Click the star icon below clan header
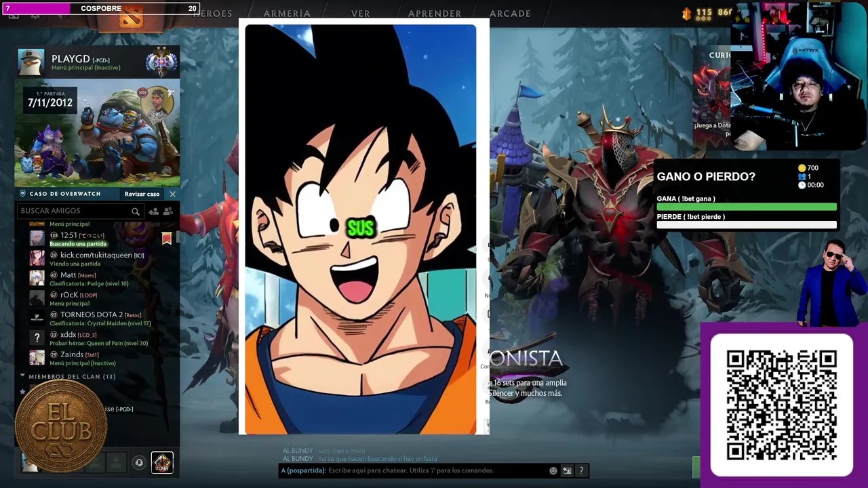The height and width of the screenshot is (488, 868). click(x=22, y=392)
